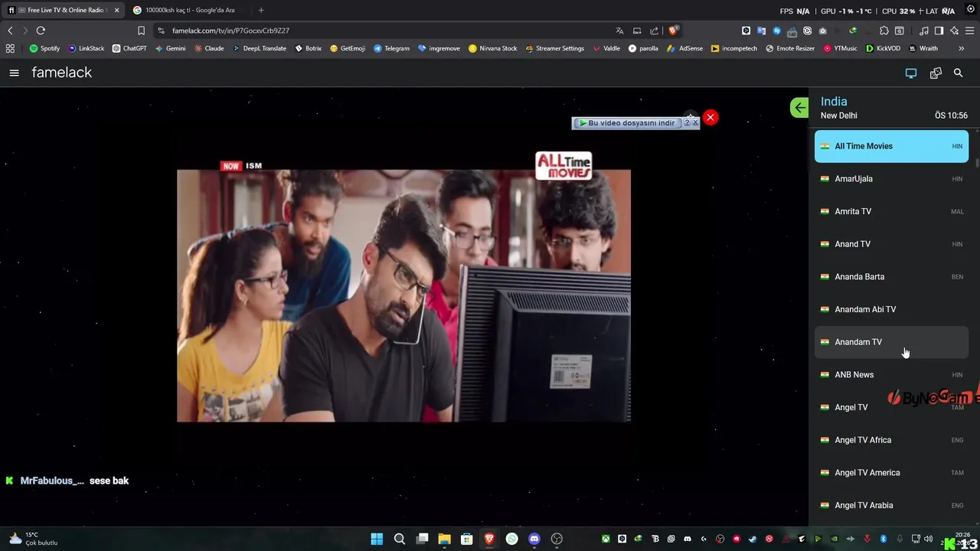
Task: Dismiss the download bar small X
Action: (695, 123)
